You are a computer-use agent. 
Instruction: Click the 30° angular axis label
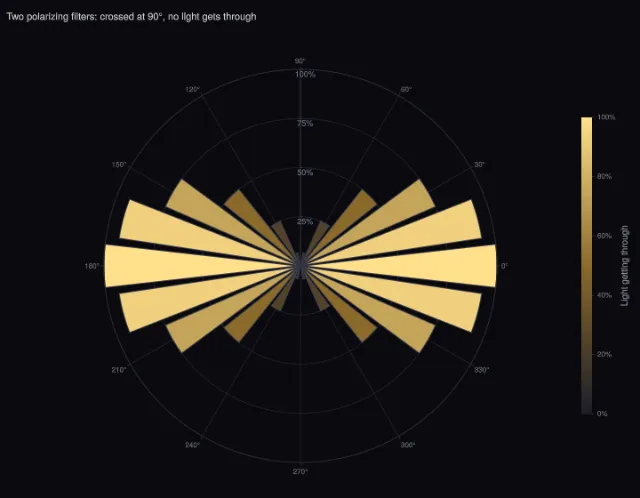pos(480,165)
